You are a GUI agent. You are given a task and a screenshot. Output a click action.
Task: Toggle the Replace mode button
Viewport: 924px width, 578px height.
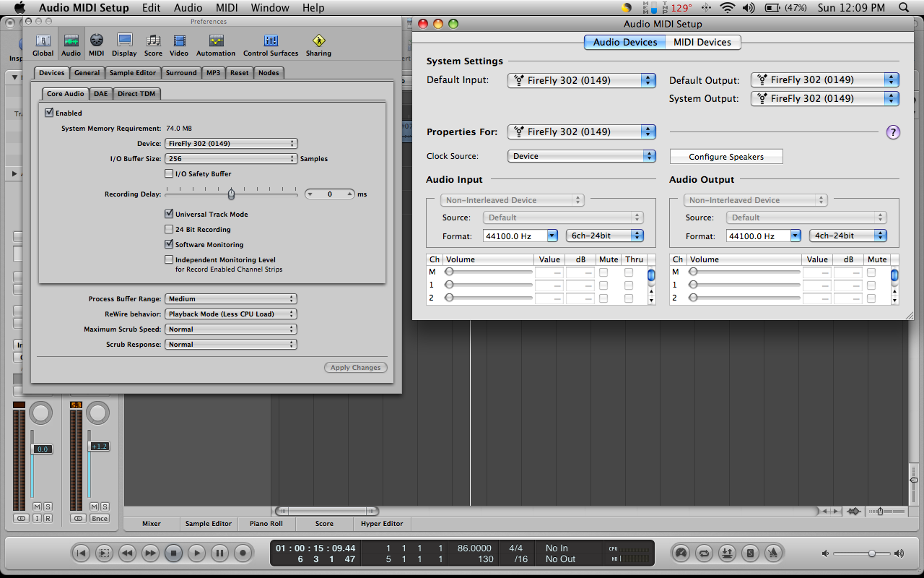click(727, 553)
